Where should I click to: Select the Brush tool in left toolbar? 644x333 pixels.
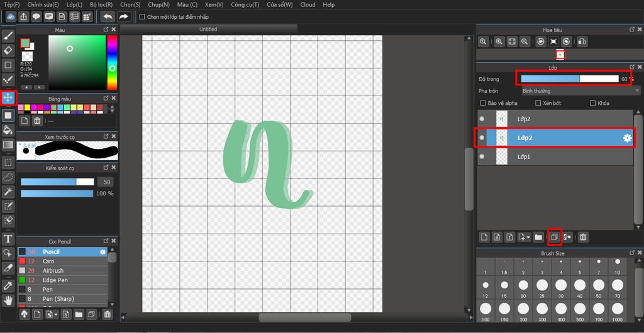[8, 37]
